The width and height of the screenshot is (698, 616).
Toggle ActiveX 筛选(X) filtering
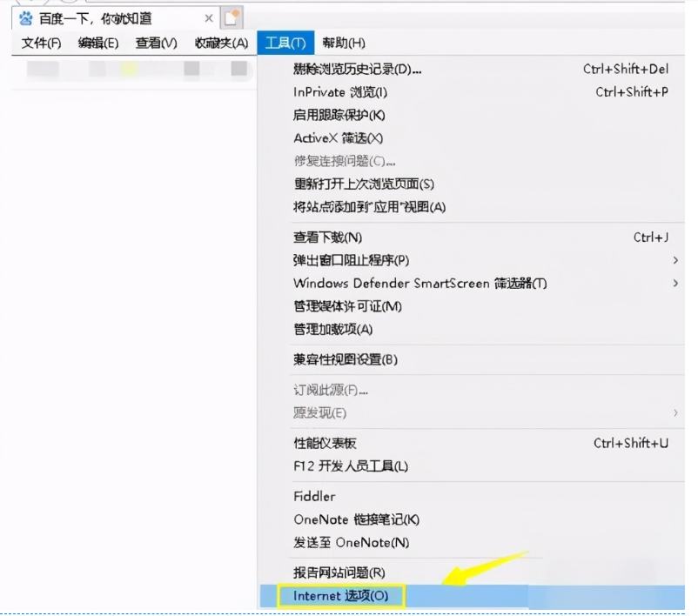point(338,138)
